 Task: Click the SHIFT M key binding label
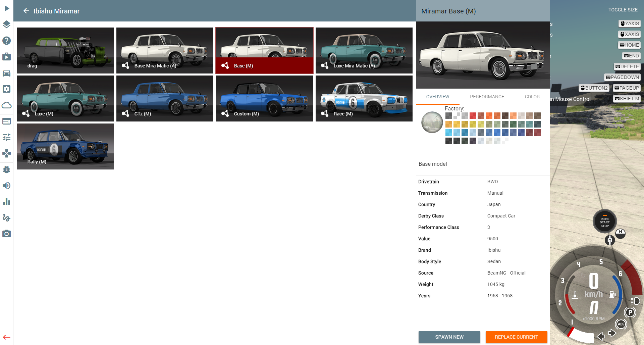[x=627, y=99]
